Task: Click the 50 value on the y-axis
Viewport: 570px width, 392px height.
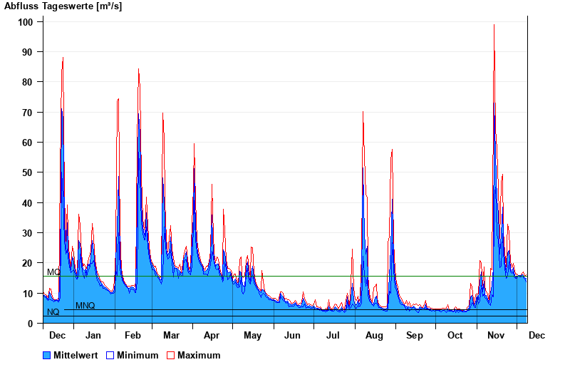Action: pos(28,172)
